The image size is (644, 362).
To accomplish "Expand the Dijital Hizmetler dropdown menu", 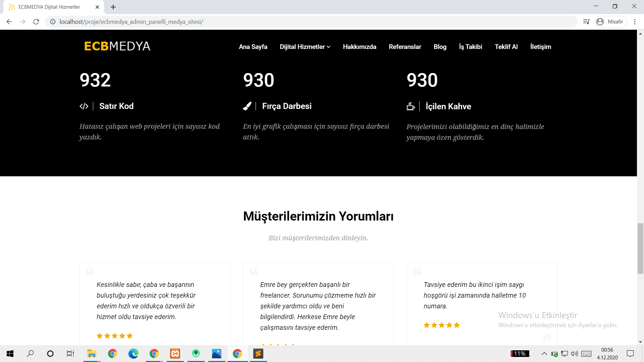I will pos(305,47).
